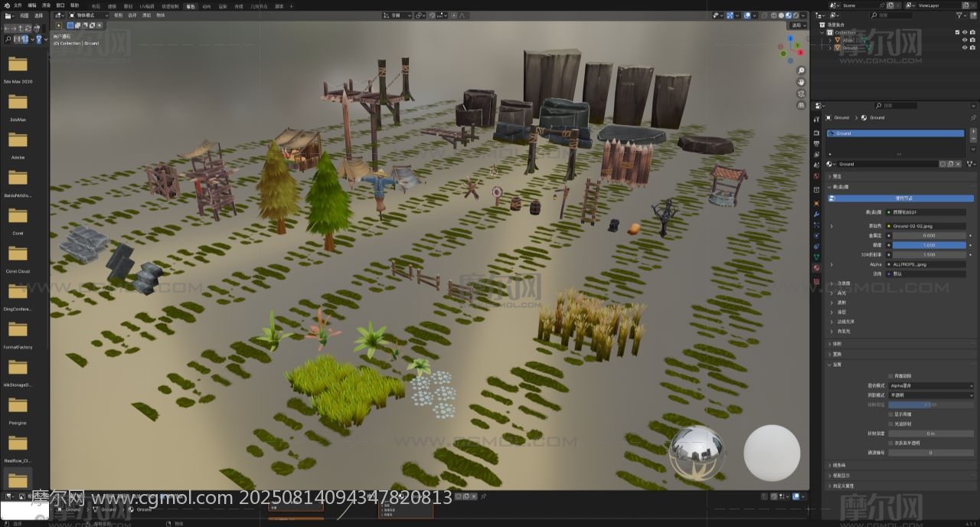Open the object data green triangle tab
This screenshot has width=980, height=527.
(x=817, y=257)
